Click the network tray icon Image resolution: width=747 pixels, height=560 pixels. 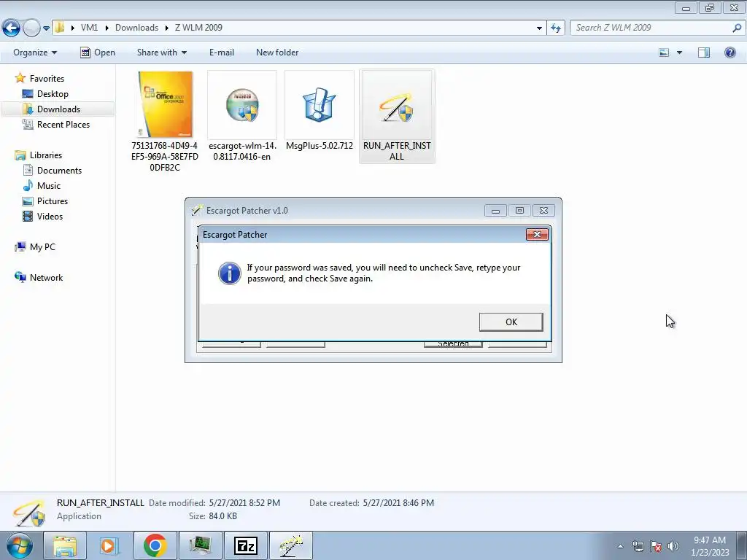(638, 546)
